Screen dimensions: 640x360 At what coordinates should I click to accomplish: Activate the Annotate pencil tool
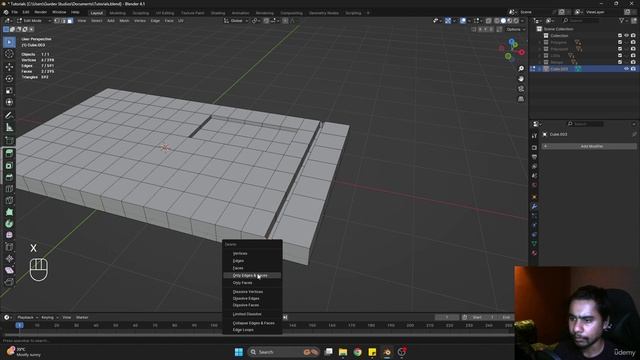coord(9,116)
